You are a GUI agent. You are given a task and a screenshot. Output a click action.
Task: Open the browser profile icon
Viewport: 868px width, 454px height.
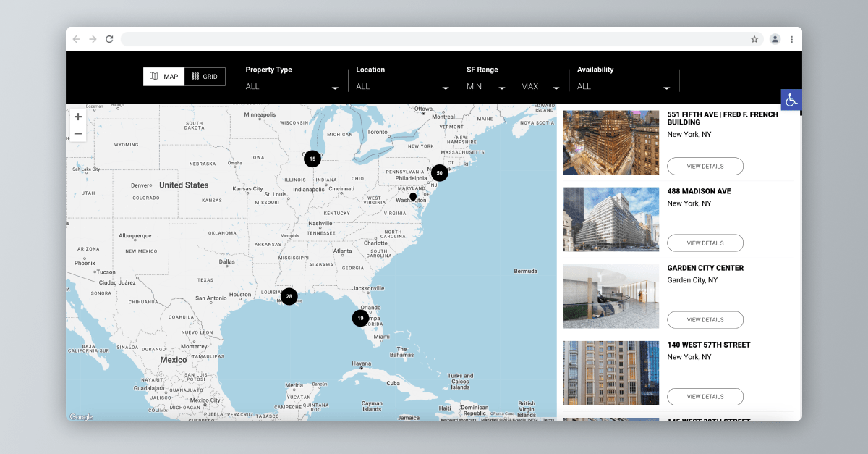(x=775, y=39)
